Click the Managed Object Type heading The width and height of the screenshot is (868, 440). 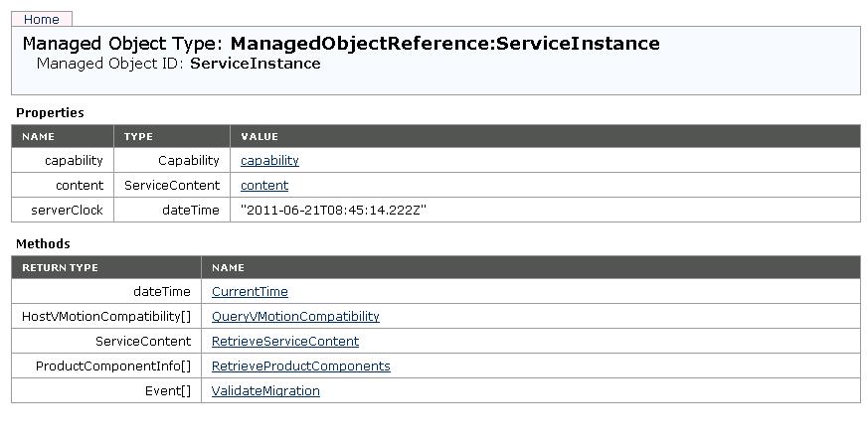340,44
